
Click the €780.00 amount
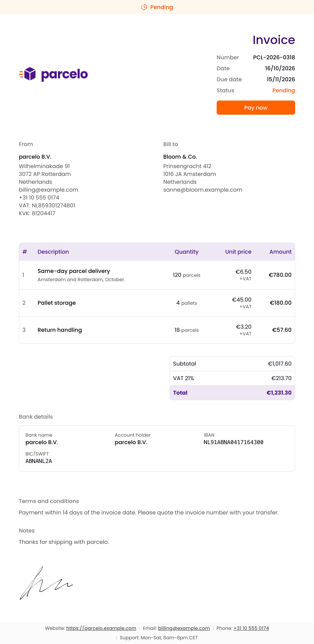[x=280, y=275]
